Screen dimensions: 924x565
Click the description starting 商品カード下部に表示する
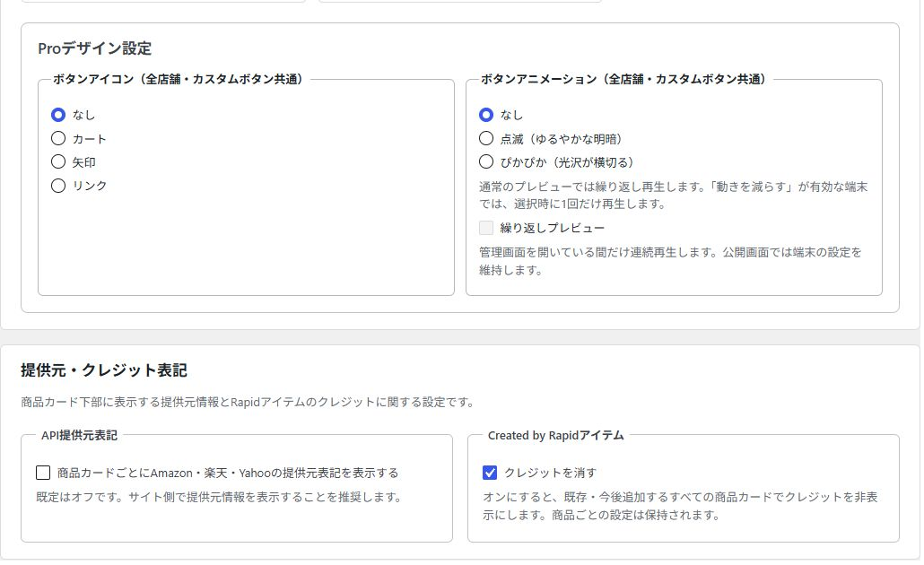[x=248, y=403]
